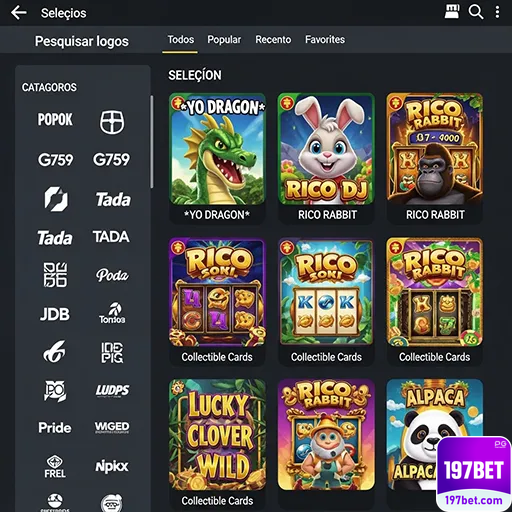Open the Lucky Clover Wild thumbnail
The height and width of the screenshot is (512, 512).
(x=217, y=434)
